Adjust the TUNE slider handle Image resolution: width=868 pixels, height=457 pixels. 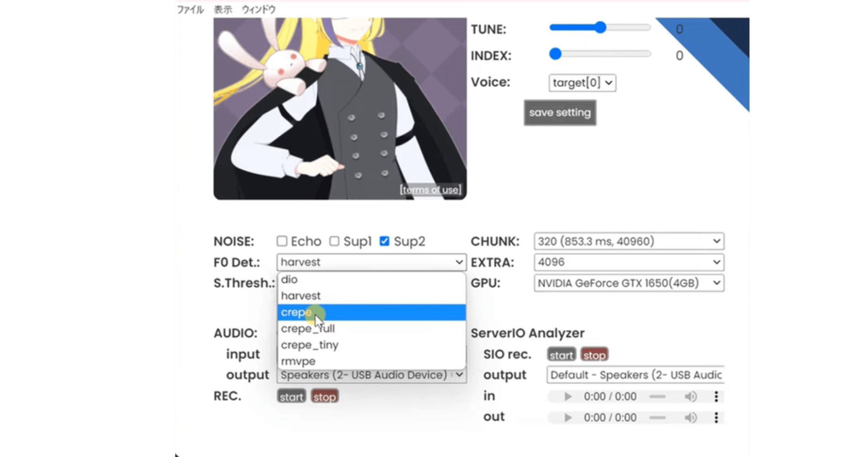tap(600, 27)
